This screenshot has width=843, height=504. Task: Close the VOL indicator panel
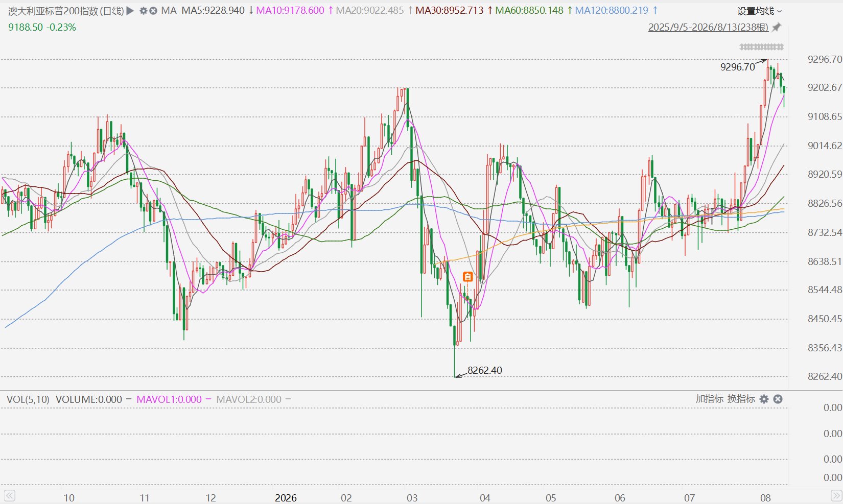point(778,399)
